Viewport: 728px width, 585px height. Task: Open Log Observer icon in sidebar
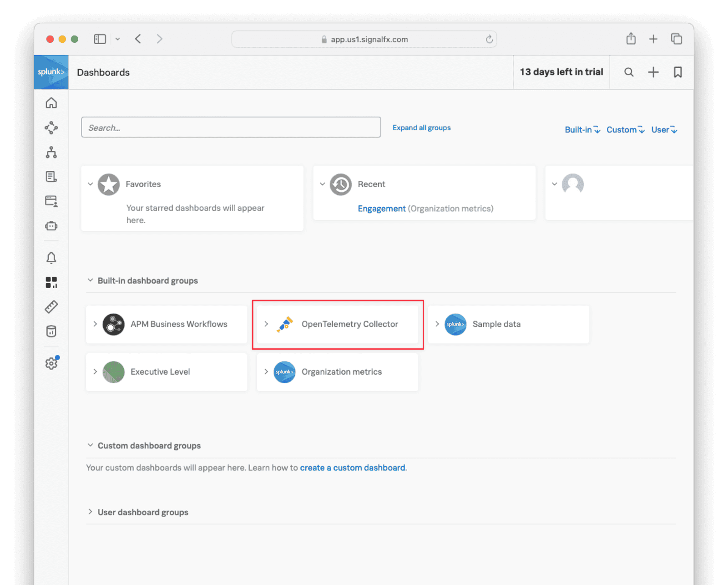51,177
